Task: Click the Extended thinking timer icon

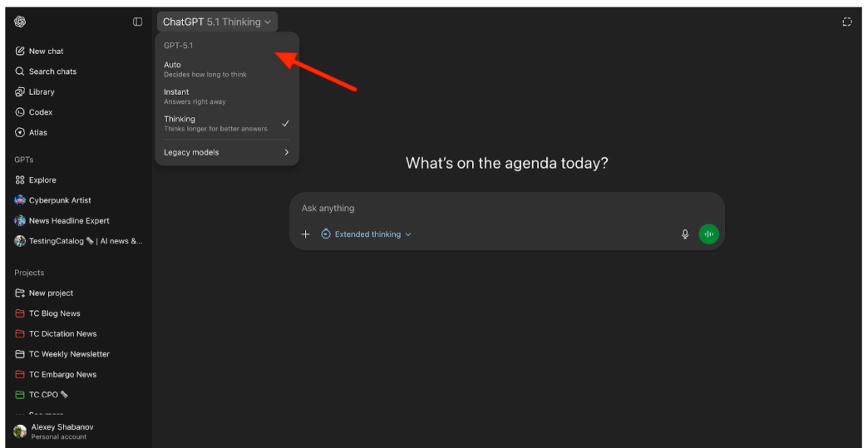Action: coord(326,234)
